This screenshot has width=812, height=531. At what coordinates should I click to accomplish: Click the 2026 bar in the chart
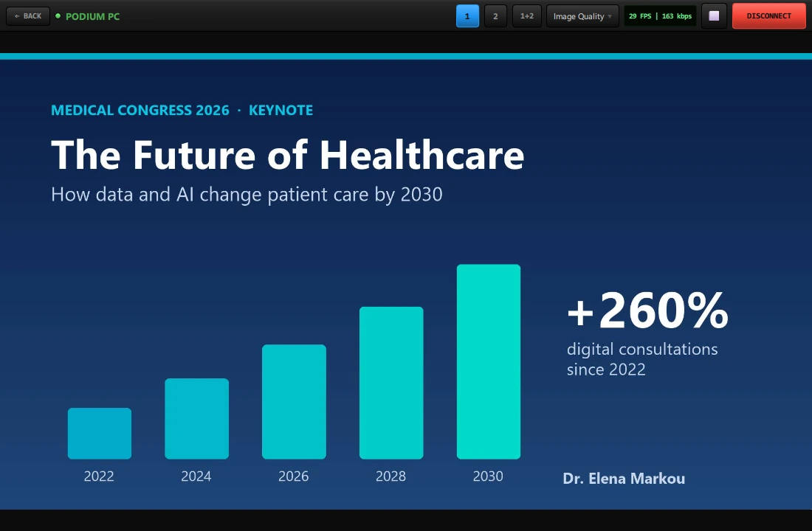coord(294,402)
